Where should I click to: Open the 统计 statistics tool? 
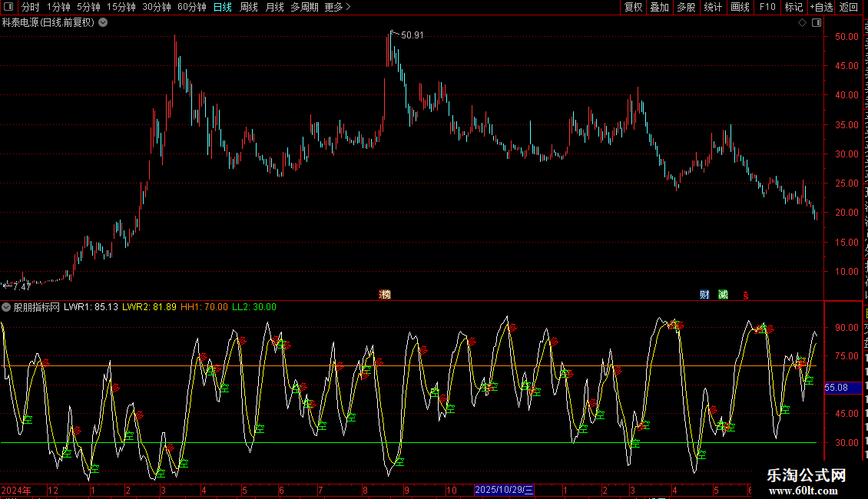click(x=713, y=7)
